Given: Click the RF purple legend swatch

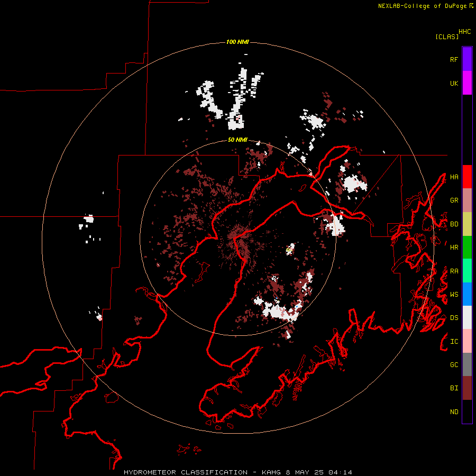Looking at the screenshot, I should tap(467, 59).
